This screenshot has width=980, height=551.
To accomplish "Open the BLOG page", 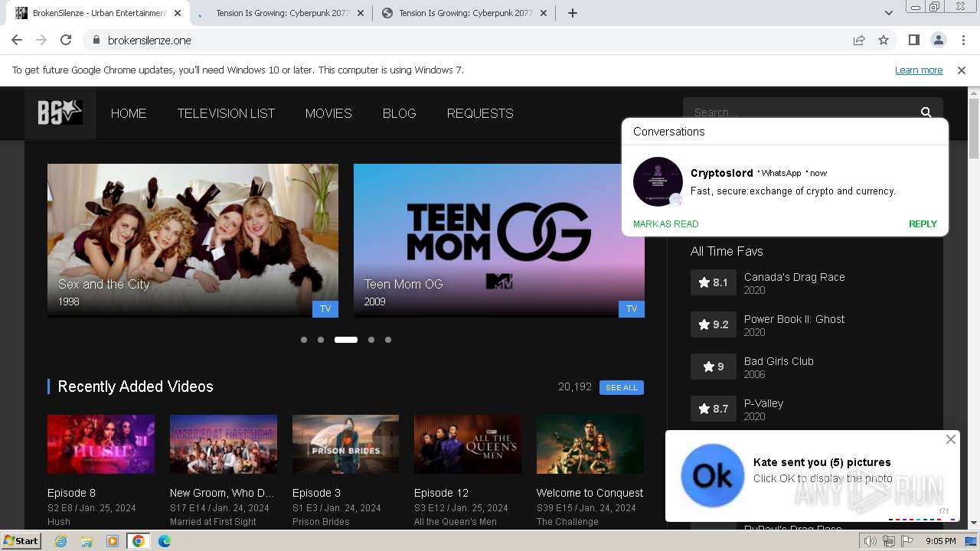I will pos(400,113).
